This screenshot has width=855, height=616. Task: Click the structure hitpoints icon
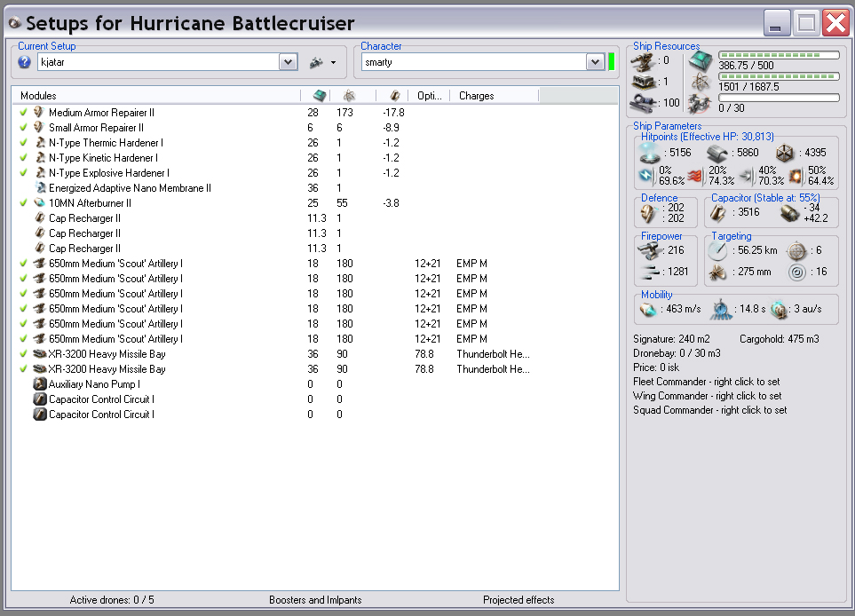click(786, 153)
